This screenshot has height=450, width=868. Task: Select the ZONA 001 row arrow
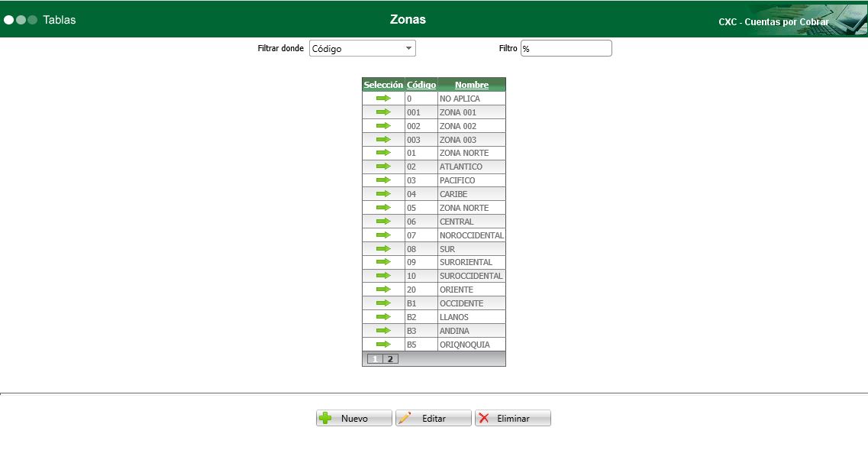383,112
